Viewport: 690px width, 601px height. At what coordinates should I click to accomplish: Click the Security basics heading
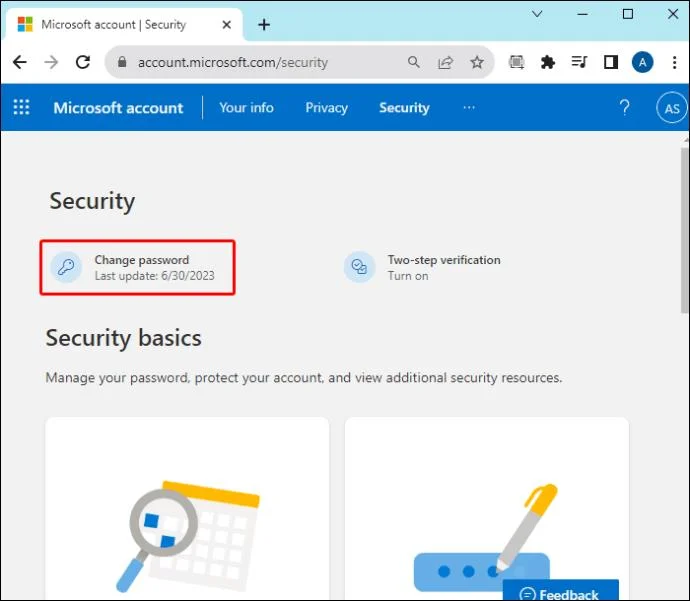coord(123,338)
